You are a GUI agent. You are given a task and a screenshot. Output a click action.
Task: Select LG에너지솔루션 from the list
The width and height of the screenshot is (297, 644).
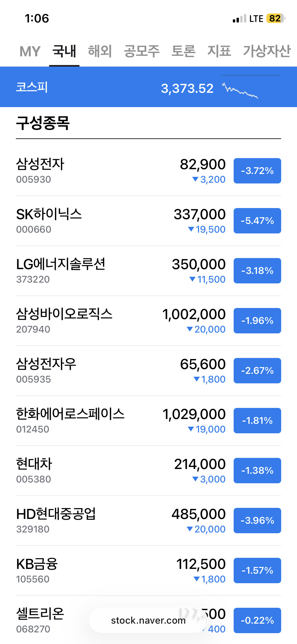pos(61,264)
